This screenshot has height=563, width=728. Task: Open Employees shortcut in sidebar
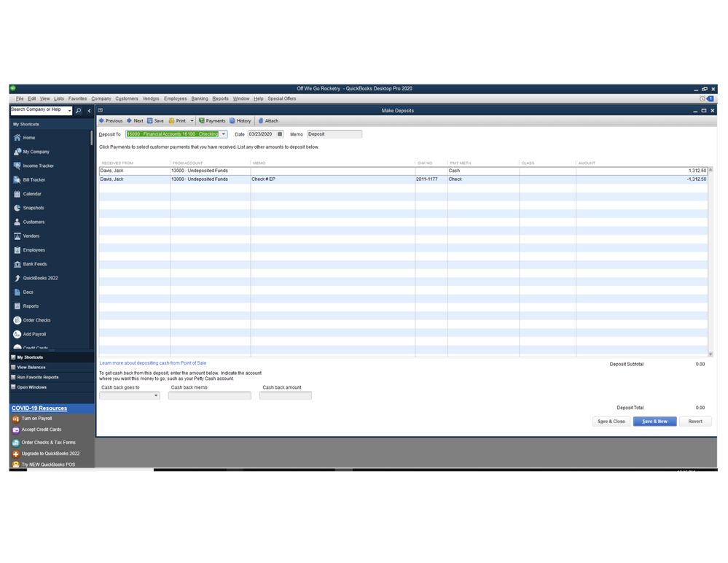[x=29, y=250]
